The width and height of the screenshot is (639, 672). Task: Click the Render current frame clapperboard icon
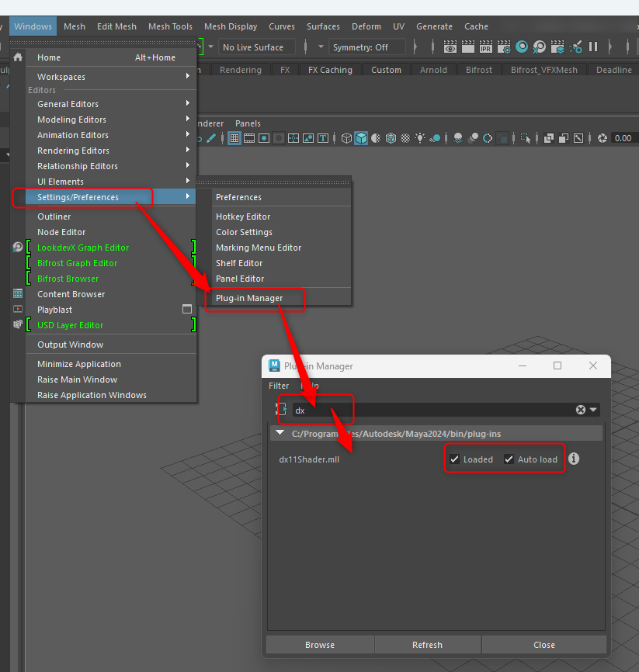click(468, 47)
